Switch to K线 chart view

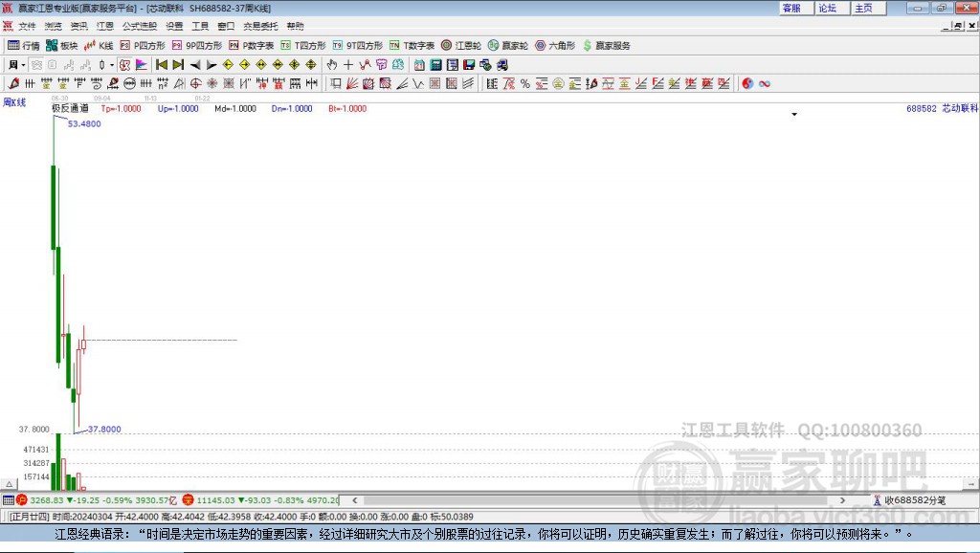[x=99, y=46]
